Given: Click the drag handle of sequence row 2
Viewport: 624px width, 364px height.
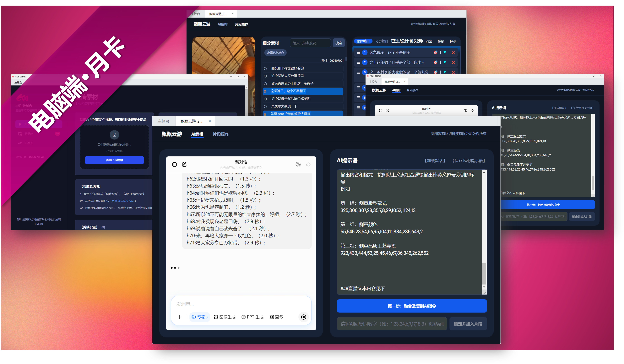Looking at the screenshot, I should [358, 62].
